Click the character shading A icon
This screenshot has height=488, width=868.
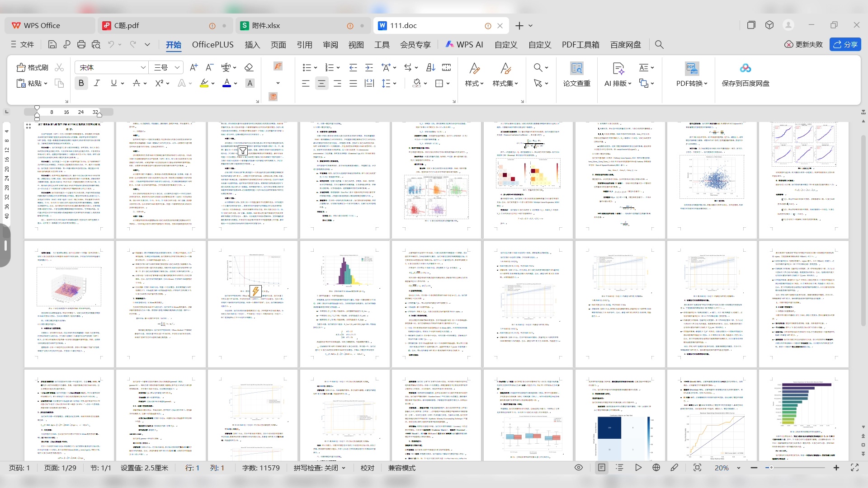(250, 83)
